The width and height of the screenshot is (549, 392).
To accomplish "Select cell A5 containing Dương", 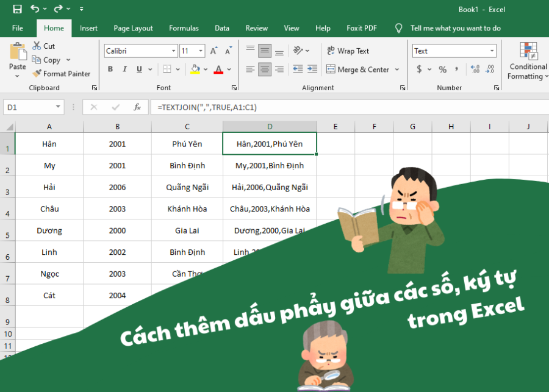I will [x=49, y=230].
